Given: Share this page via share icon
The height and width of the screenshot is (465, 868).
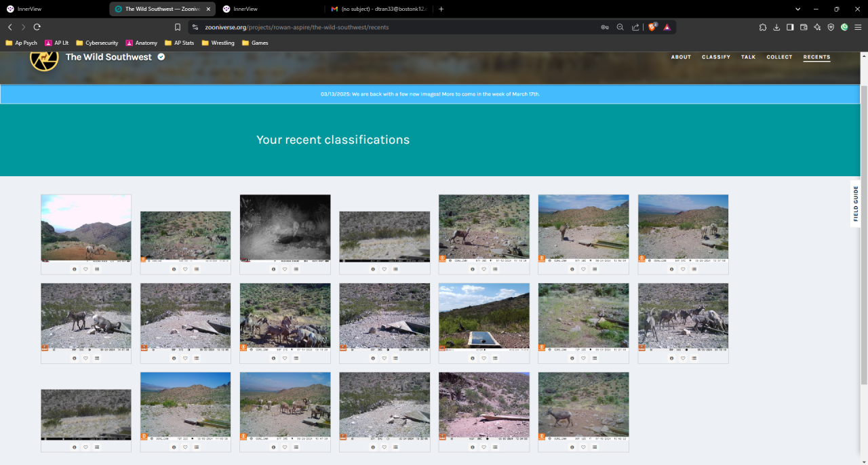Looking at the screenshot, I should click(x=635, y=27).
